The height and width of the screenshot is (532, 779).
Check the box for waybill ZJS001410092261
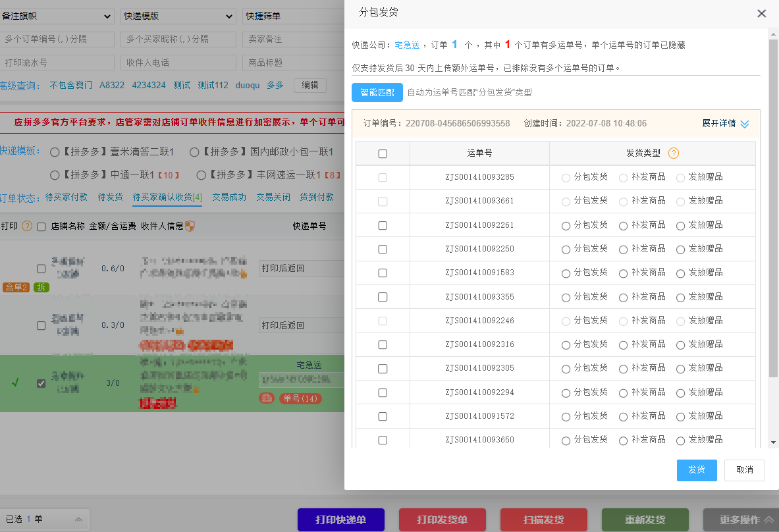(x=383, y=225)
